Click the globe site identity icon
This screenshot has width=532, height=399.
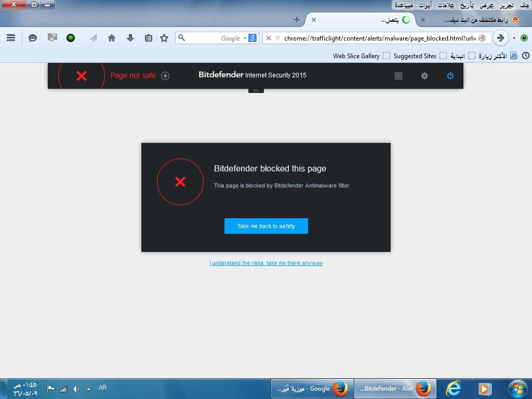point(482,38)
